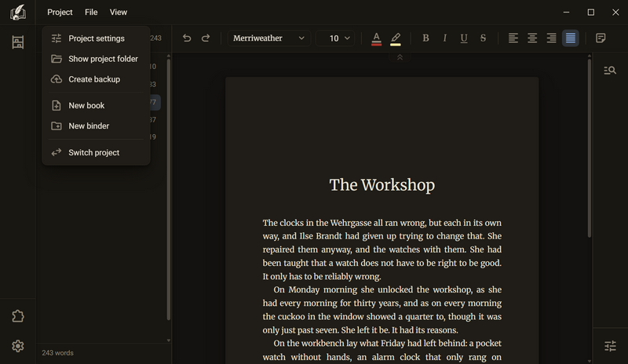The width and height of the screenshot is (628, 364).
Task: Toggle italic formatting
Action: click(444, 38)
